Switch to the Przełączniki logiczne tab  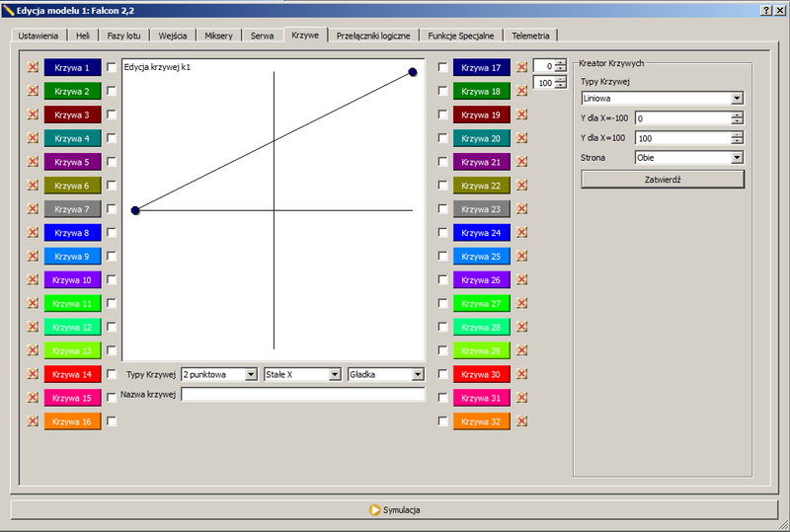click(373, 36)
